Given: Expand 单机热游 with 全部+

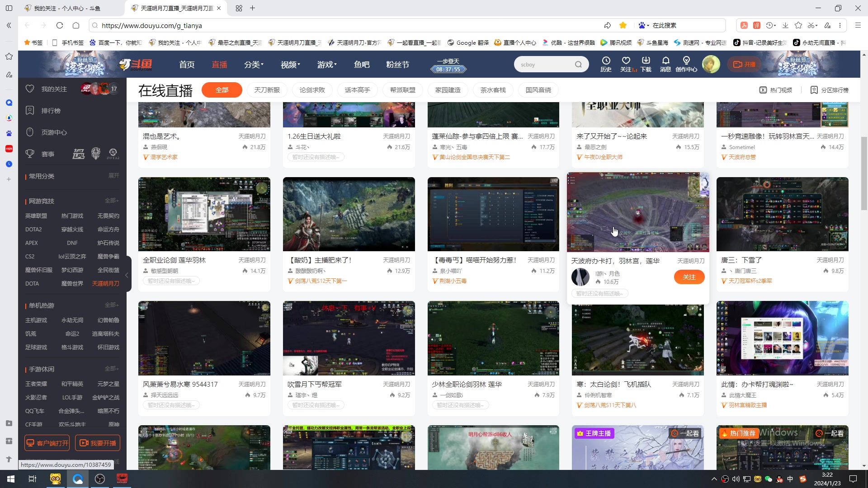Looking at the screenshot, I should tap(112, 305).
